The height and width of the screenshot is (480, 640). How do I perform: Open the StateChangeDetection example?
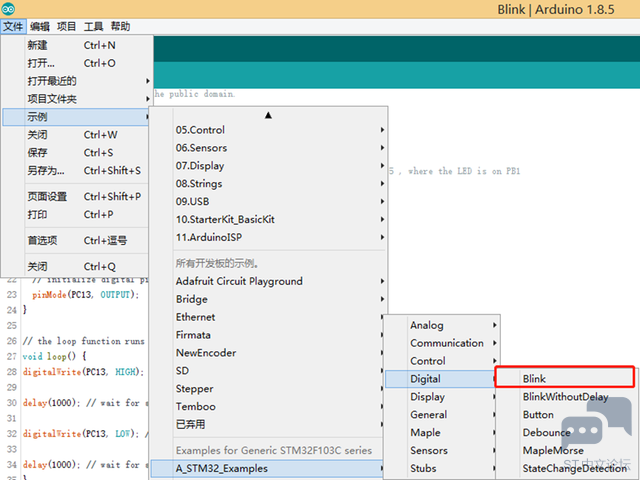[566, 469]
